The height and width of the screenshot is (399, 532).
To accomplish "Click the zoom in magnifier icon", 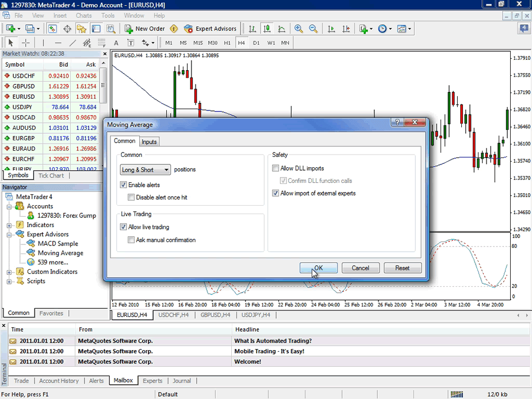I will click(298, 29).
